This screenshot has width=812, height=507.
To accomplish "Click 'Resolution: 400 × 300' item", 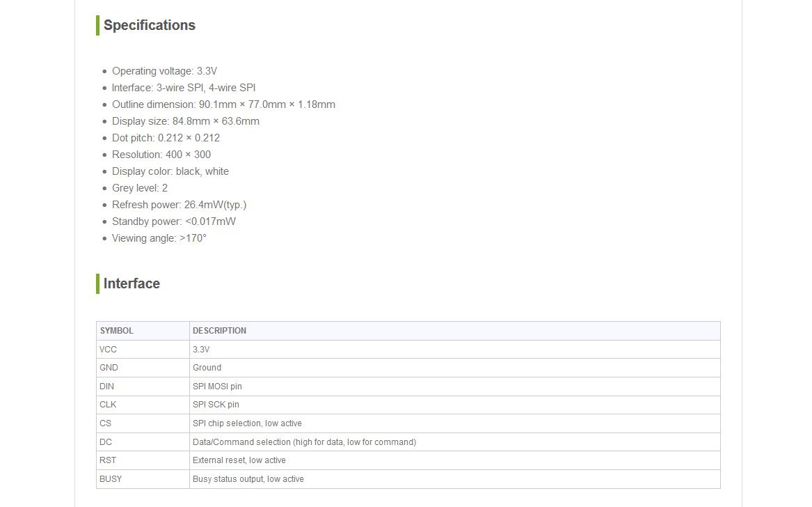I will coord(161,155).
